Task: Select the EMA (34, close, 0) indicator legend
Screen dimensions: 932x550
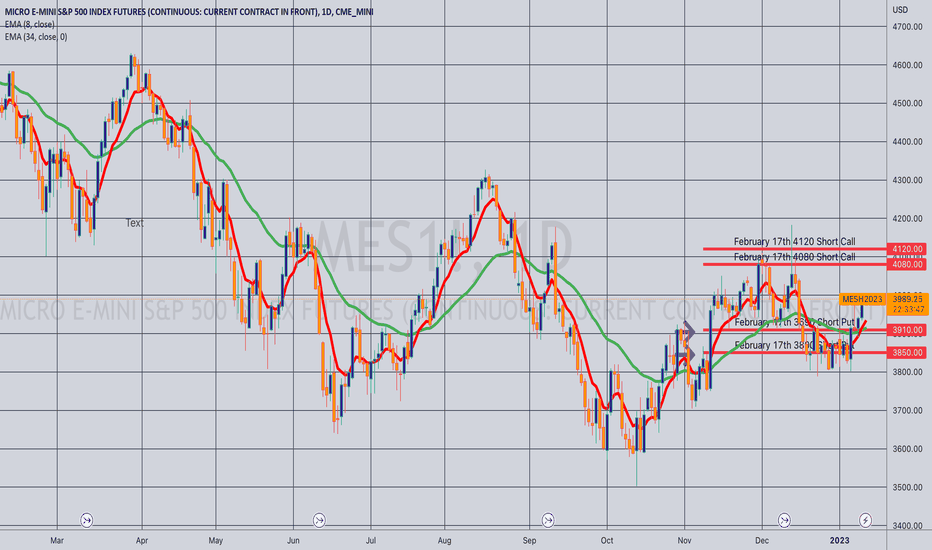Action: click(x=36, y=37)
